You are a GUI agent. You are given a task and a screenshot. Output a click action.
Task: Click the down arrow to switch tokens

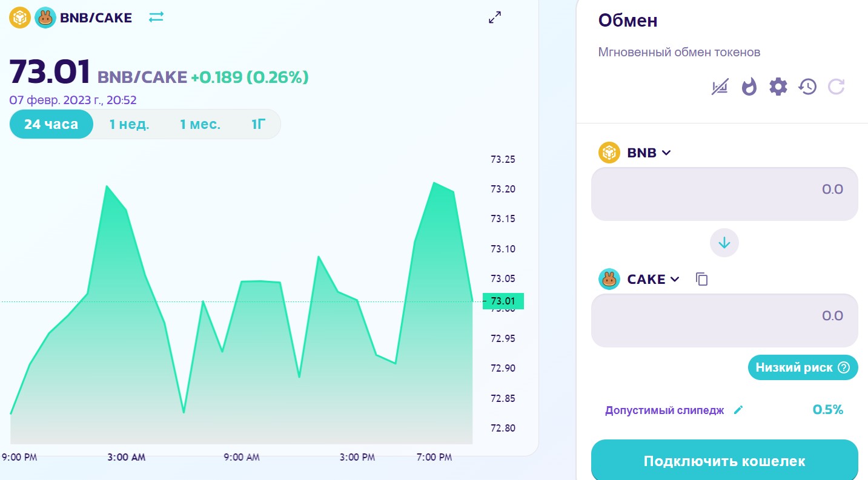724,243
